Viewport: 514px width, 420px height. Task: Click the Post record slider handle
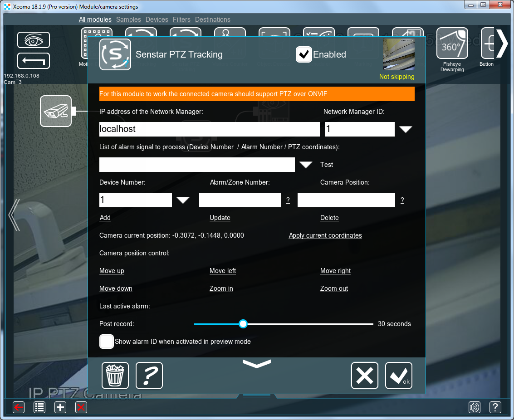pyautogui.click(x=243, y=324)
